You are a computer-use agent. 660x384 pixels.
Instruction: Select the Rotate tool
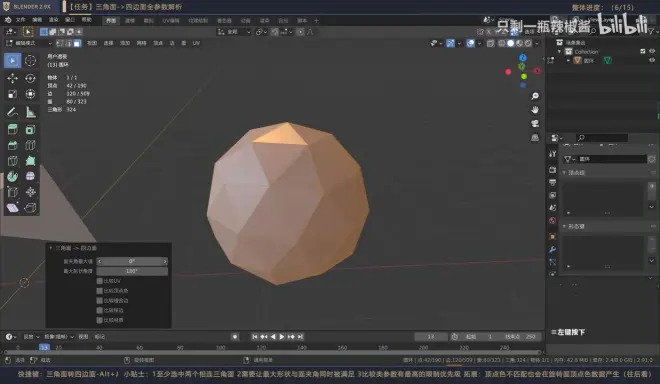point(30,78)
